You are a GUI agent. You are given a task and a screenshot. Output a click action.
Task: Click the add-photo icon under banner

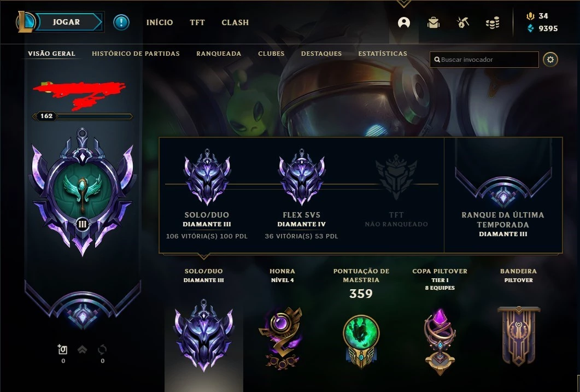coord(62,349)
